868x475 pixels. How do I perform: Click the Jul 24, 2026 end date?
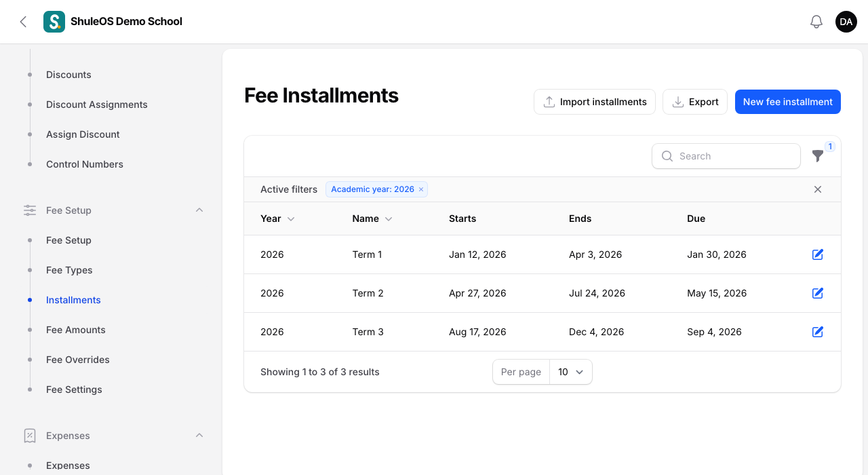(x=597, y=293)
